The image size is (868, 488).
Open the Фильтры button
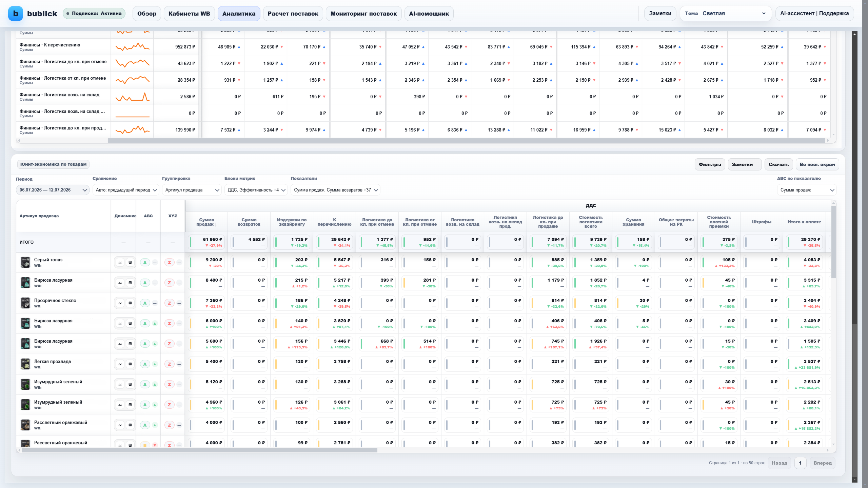[x=710, y=164]
